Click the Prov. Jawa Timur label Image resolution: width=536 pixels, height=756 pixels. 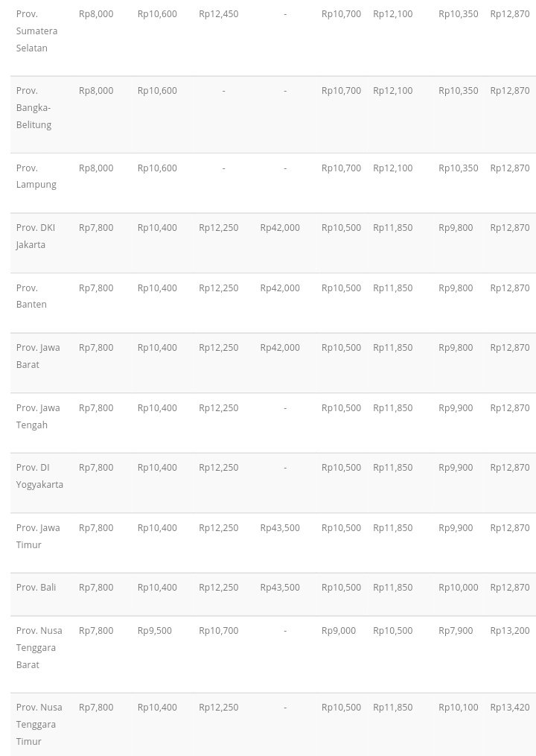click(38, 536)
